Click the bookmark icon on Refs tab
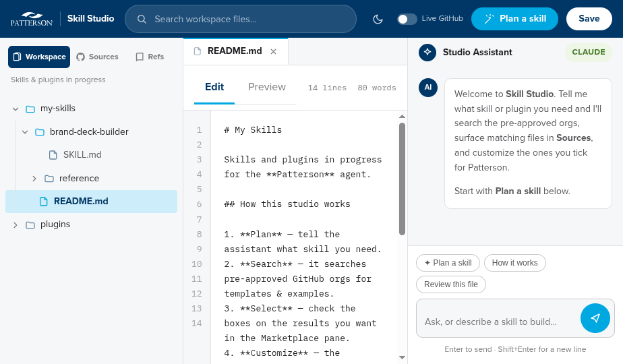Viewport: 623px width, 364px height. pos(140,57)
